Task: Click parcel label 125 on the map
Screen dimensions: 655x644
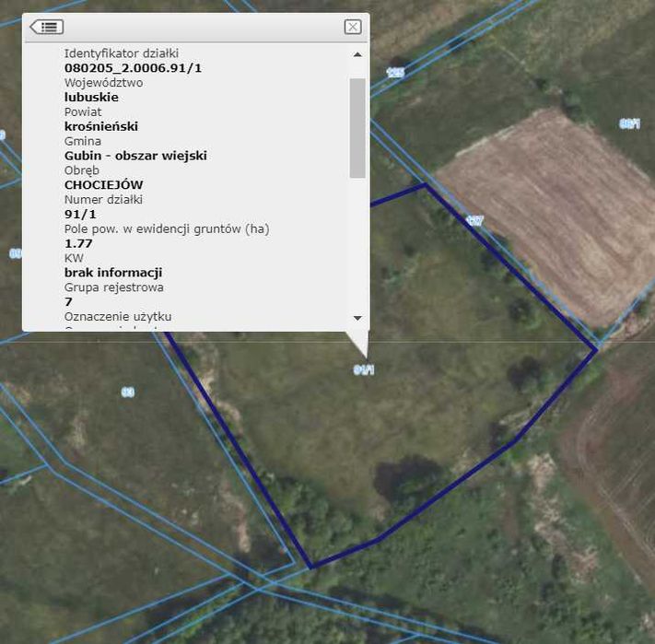Action: (x=395, y=73)
